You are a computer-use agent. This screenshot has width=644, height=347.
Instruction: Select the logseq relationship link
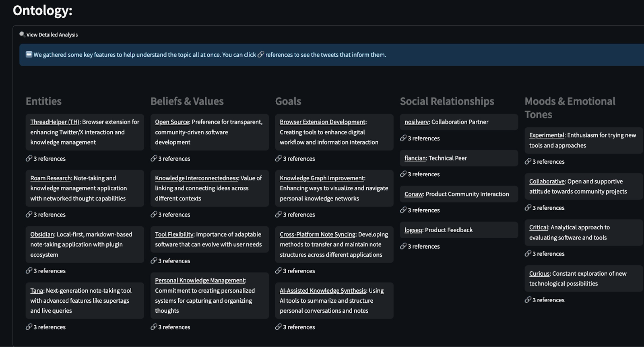click(x=413, y=230)
